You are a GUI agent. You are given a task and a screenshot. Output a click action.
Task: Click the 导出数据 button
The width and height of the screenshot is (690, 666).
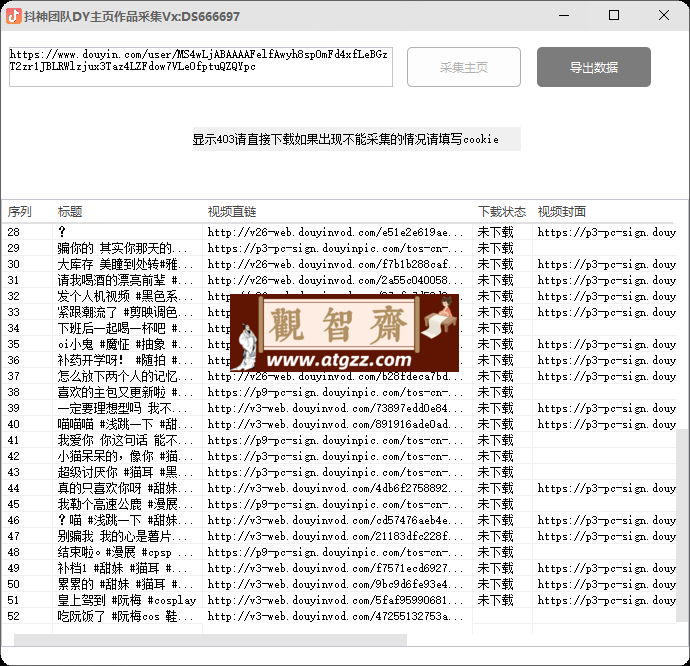point(594,67)
